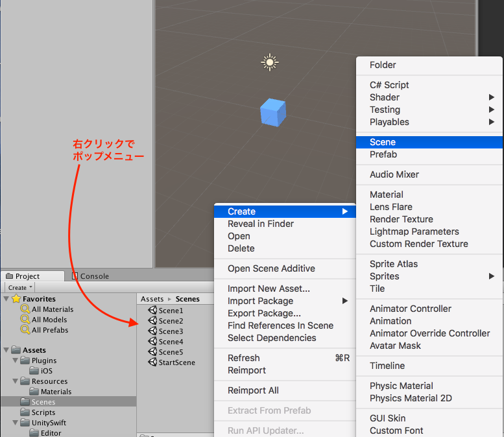Click the Materials folder icon
Screen dimensions: 504x437
34,392
